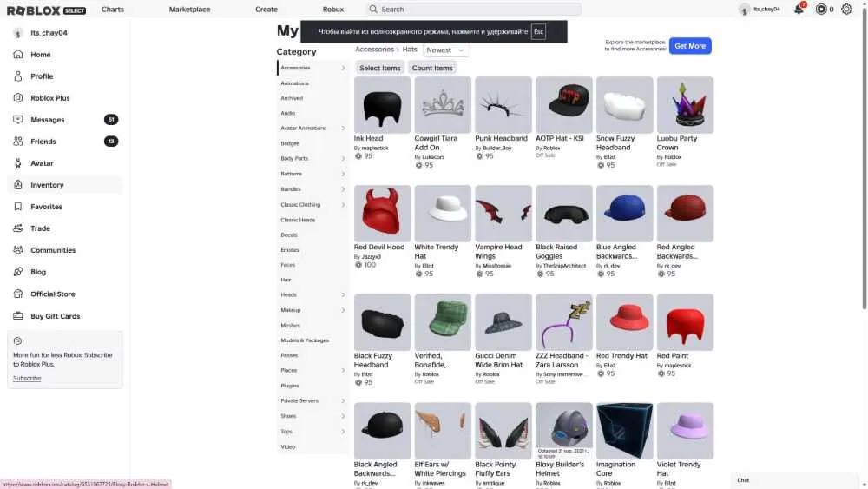
Task: Open the Newest sort dropdown
Action: click(445, 50)
